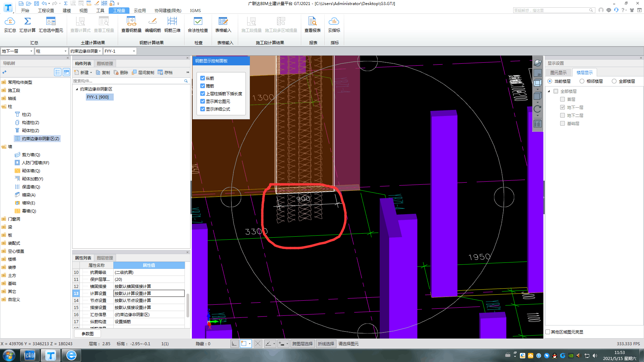644x362 pixels.
Task: Click the rotate view icon in viewport toolbar
Action: click(x=537, y=109)
